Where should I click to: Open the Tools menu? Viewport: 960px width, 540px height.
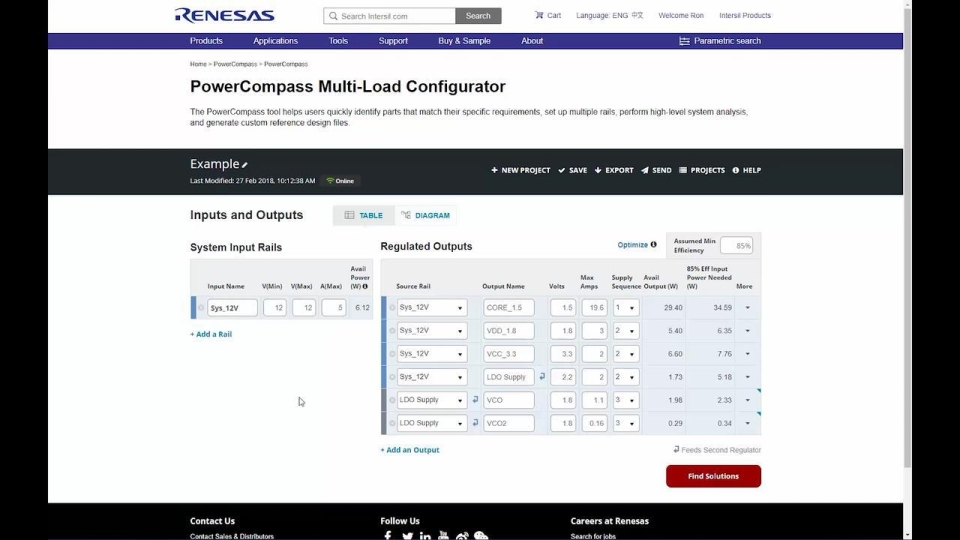click(338, 41)
